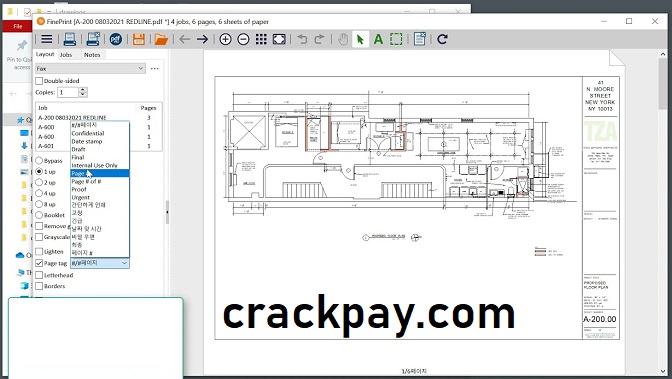The width and height of the screenshot is (672, 379).
Task: Click the Pages column header
Action: (149, 108)
